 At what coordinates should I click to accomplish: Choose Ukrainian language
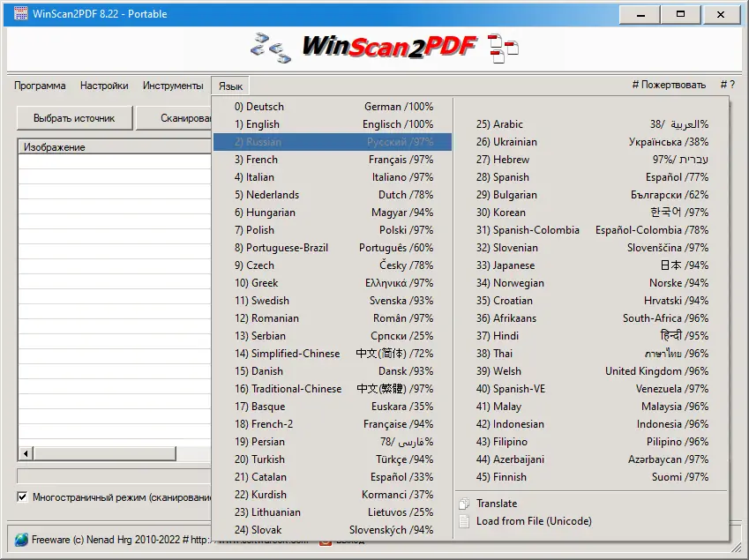tap(591, 142)
